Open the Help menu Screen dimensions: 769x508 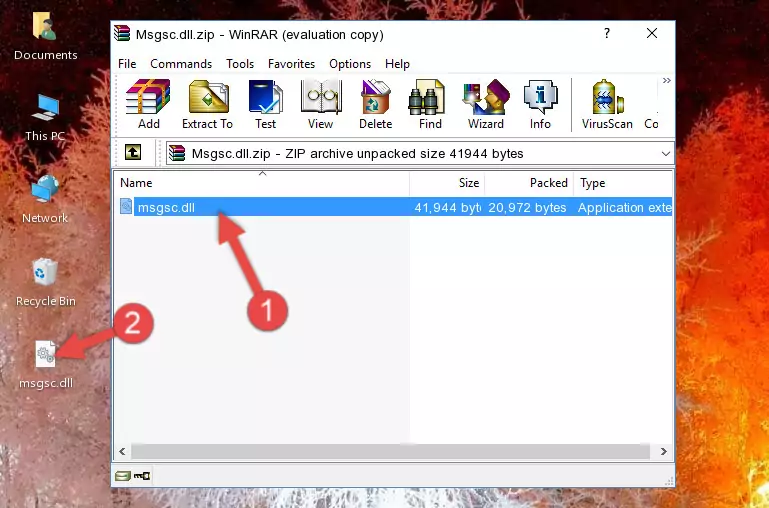coord(397,64)
